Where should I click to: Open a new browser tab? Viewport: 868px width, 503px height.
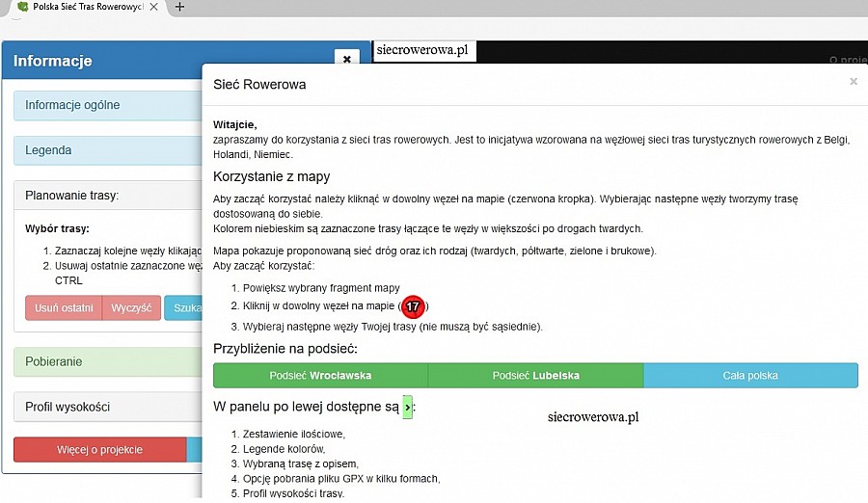pyautogui.click(x=179, y=7)
